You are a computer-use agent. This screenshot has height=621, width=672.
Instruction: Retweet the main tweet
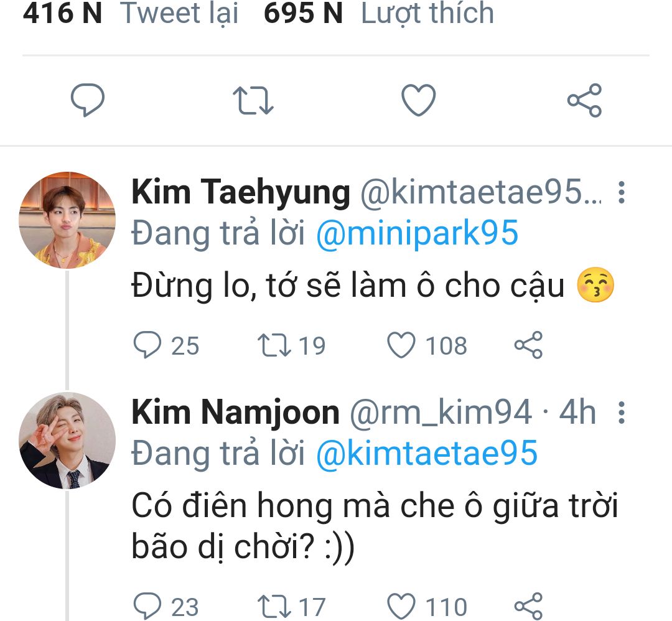[x=253, y=101]
